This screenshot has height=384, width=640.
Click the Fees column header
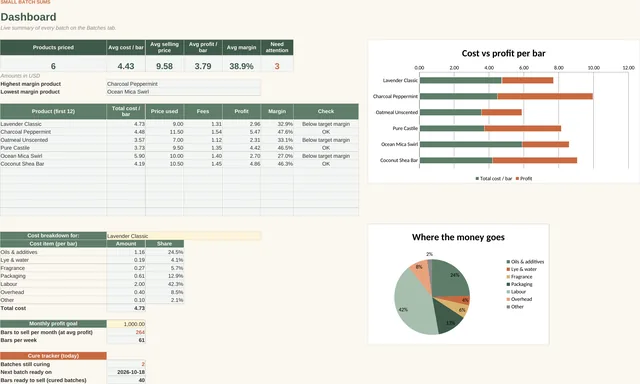[203, 111]
